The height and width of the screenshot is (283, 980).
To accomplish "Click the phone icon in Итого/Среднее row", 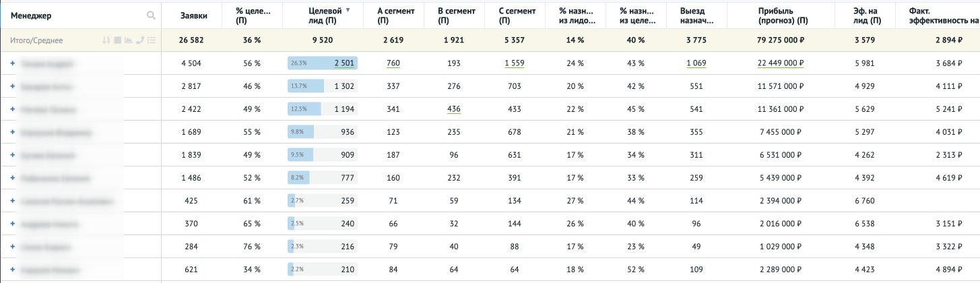I will click(x=139, y=40).
